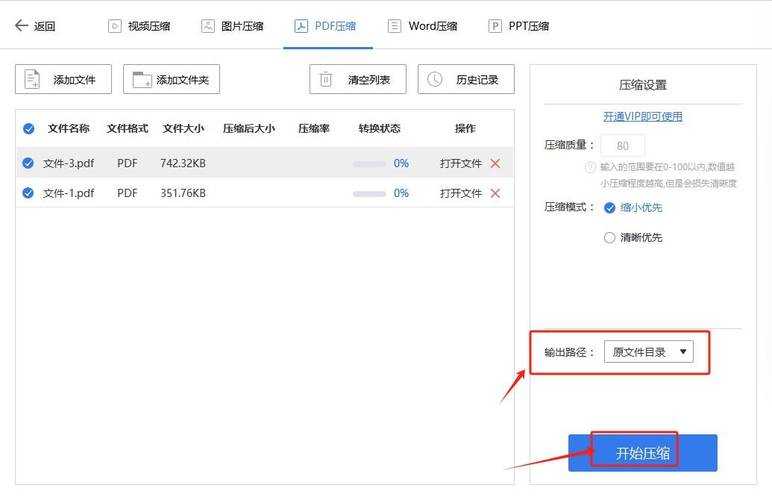The height and width of the screenshot is (500, 772).
Task: Uncheck the 文件-1.pdf row checkbox
Action: click(x=28, y=193)
